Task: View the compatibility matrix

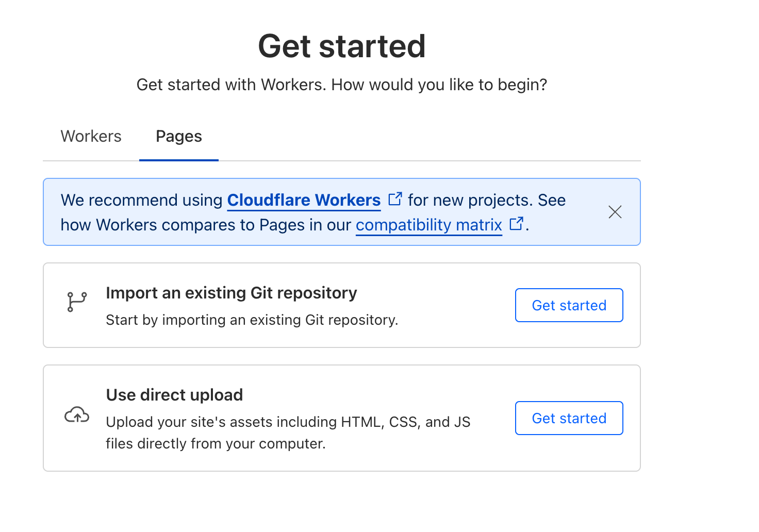Action: [x=428, y=225]
